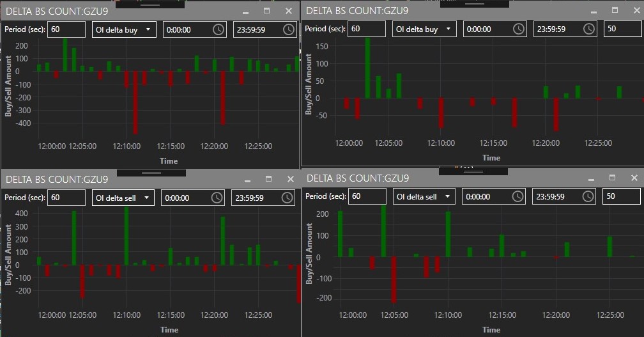The width and height of the screenshot is (644, 337).
Task: Click green bar near 12:10 in bottom-left chart
Action: click(x=126, y=236)
